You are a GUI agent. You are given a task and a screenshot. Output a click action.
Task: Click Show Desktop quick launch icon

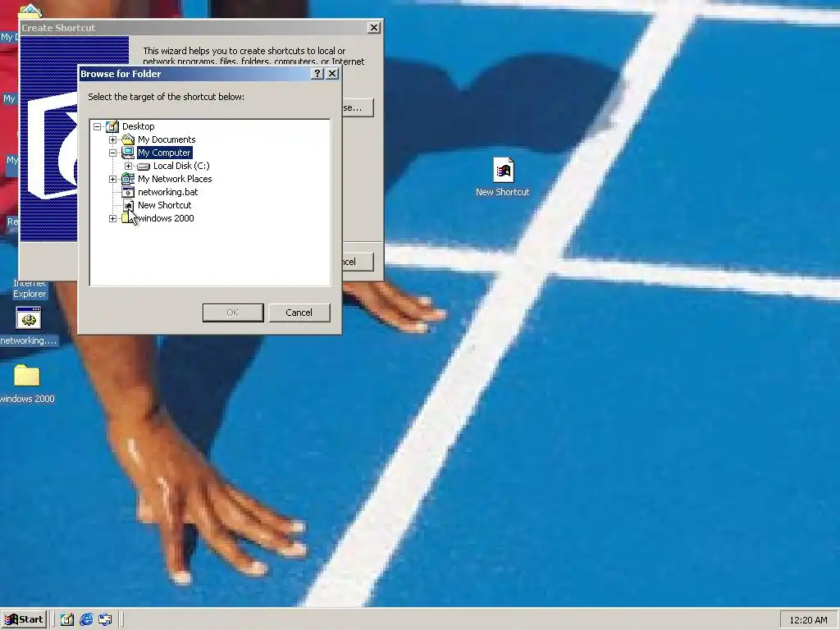tap(67, 620)
